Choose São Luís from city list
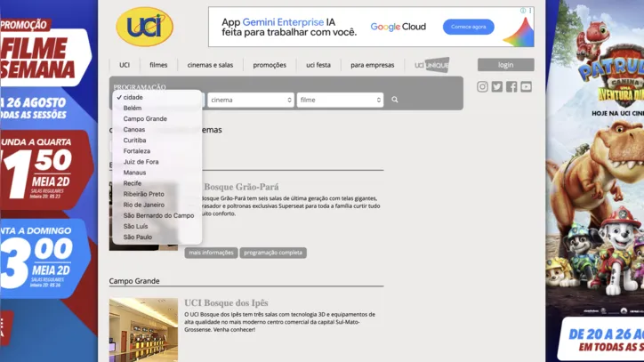The image size is (644, 362). tap(157, 227)
